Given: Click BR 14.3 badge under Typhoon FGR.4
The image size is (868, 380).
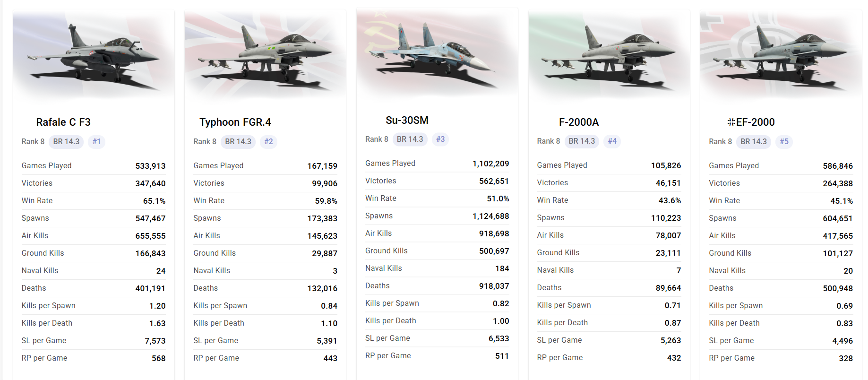Looking at the screenshot, I should click(238, 141).
